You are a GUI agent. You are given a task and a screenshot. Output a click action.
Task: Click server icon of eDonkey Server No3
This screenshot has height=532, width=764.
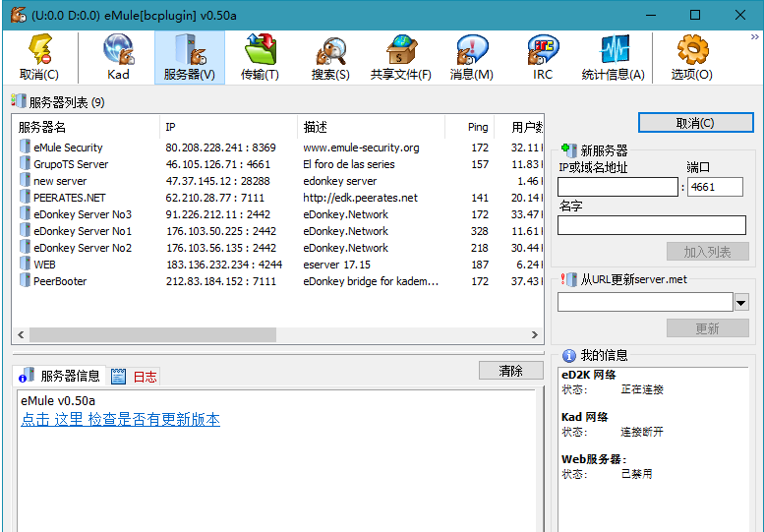tap(25, 213)
